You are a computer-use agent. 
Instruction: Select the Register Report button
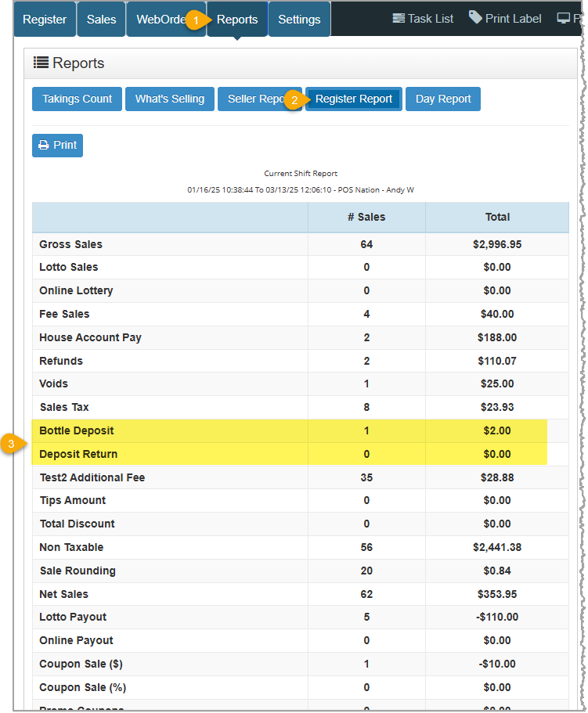pos(353,99)
